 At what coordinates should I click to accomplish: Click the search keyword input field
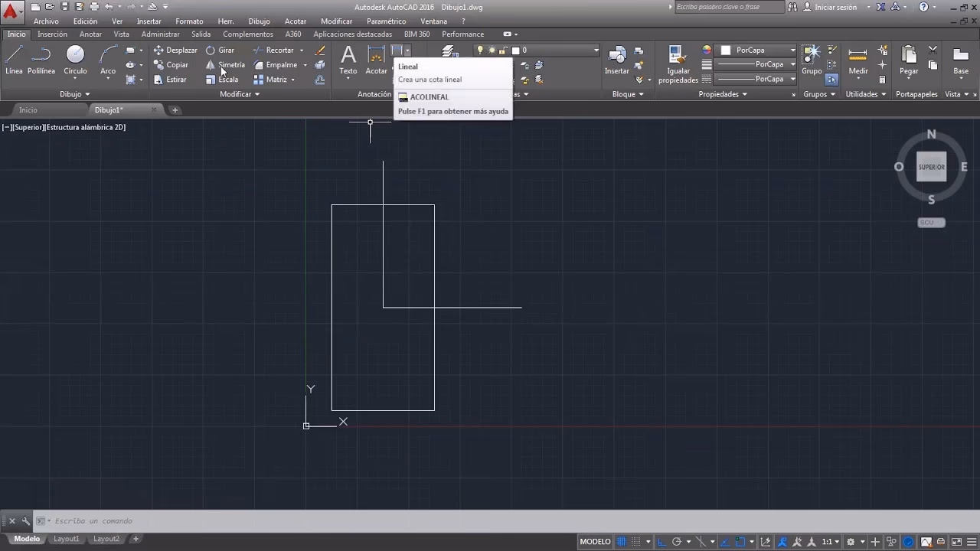[729, 7]
